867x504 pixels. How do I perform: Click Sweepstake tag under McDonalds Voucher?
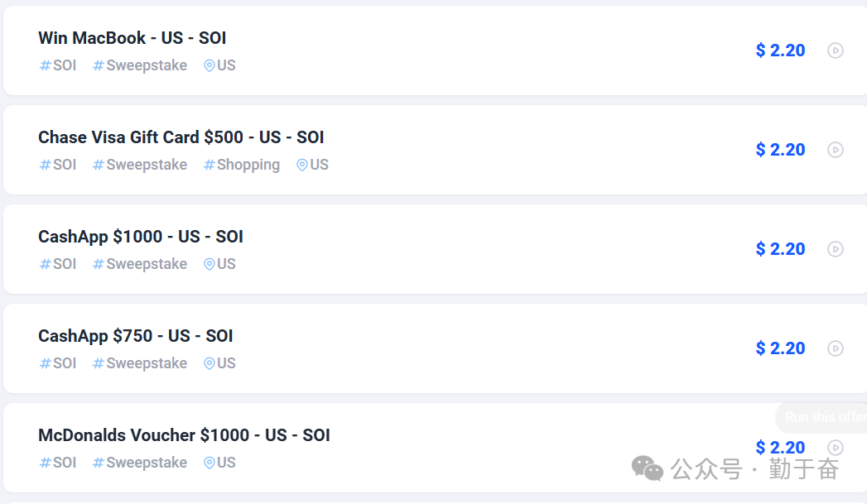[140, 463]
